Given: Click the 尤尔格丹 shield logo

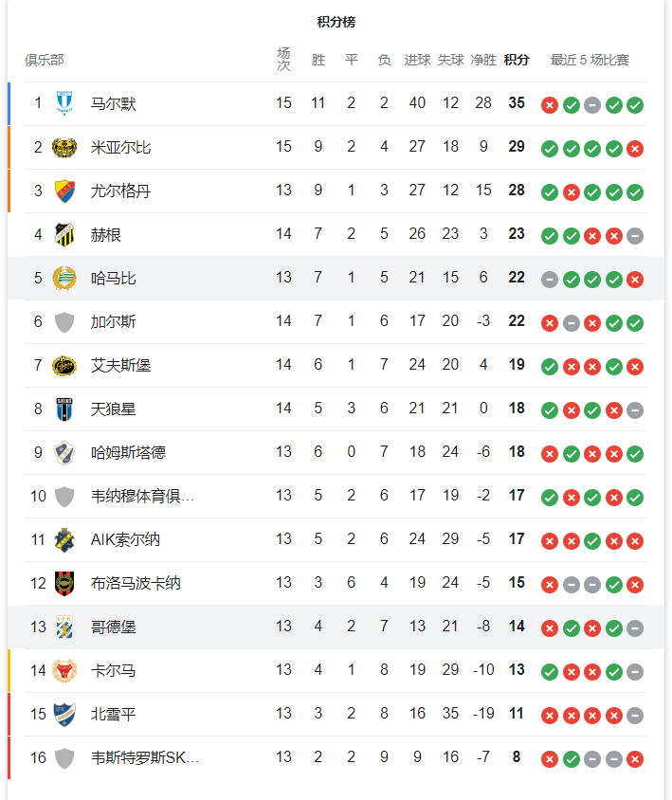Looking at the screenshot, I should pyautogui.click(x=64, y=191).
